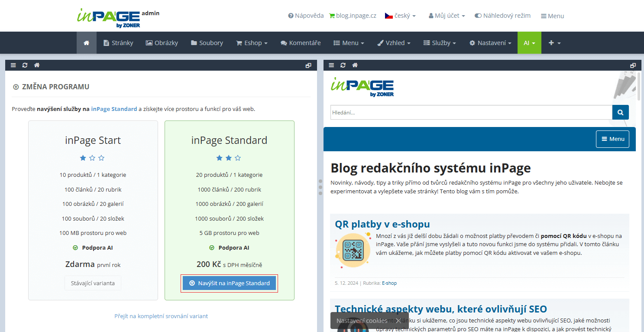The height and width of the screenshot is (332, 644).
Task: Open Komentáře section
Action: coord(301,43)
